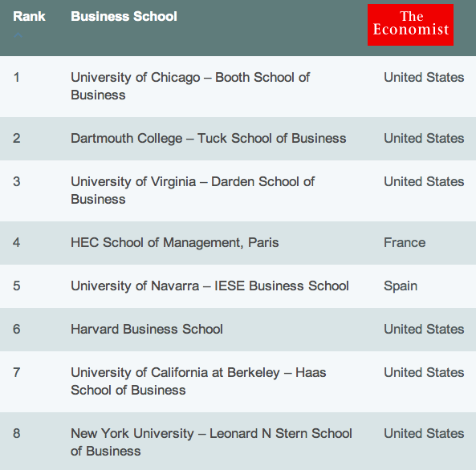Select Harvard Business School row
Image resolution: width=476 pixels, height=470 pixels.
(238, 330)
